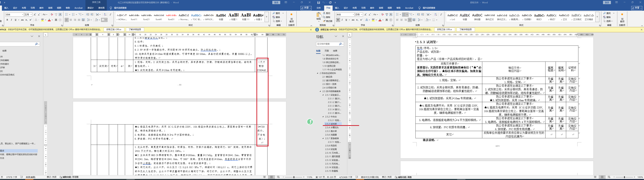
Task: Decrease indent in 投标文件 window
Action: pos(419,14)
